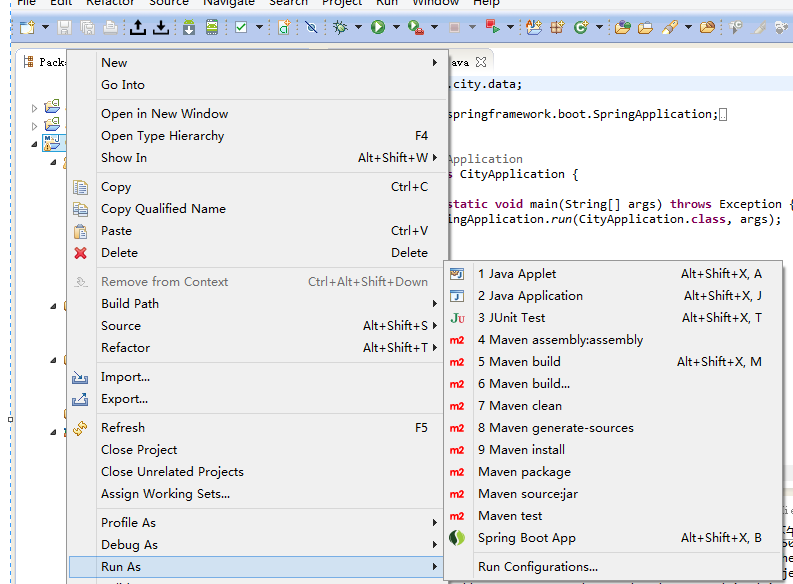Click the Package Explorer view tab
Screen dimensions: 793x584
click(45, 62)
